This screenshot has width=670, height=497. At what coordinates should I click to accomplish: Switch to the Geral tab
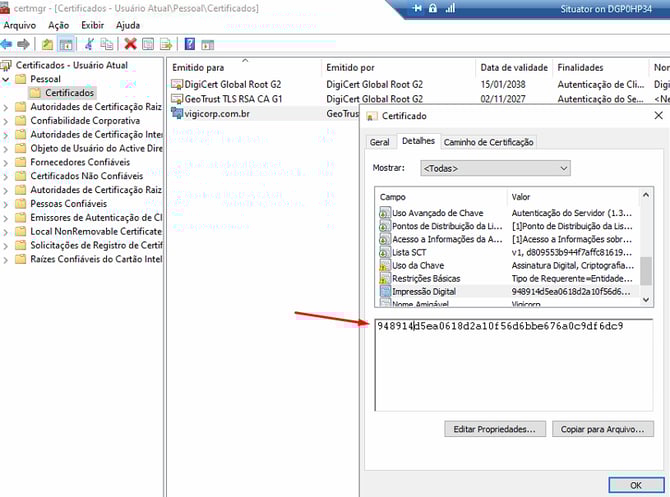380,142
